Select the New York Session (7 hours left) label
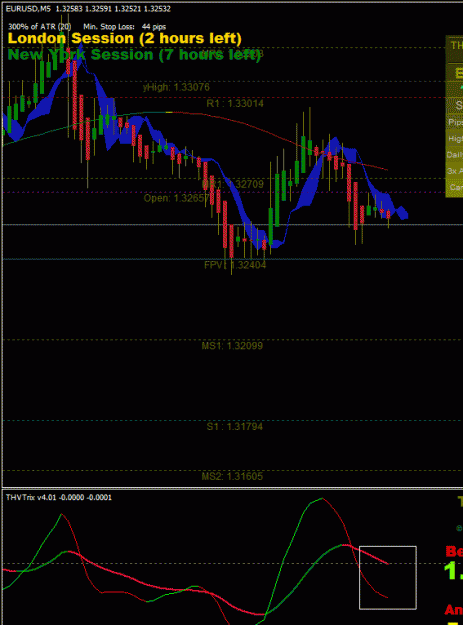463x625 pixels. pyautogui.click(x=134, y=54)
